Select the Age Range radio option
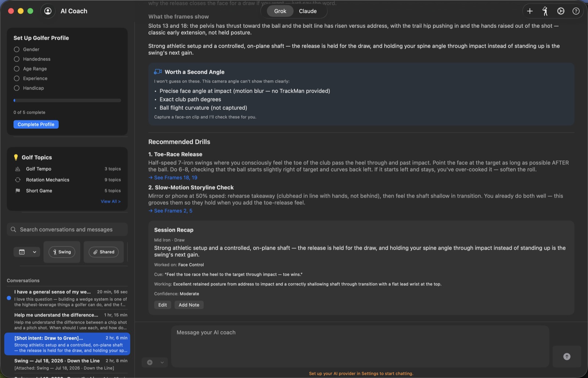 click(17, 69)
